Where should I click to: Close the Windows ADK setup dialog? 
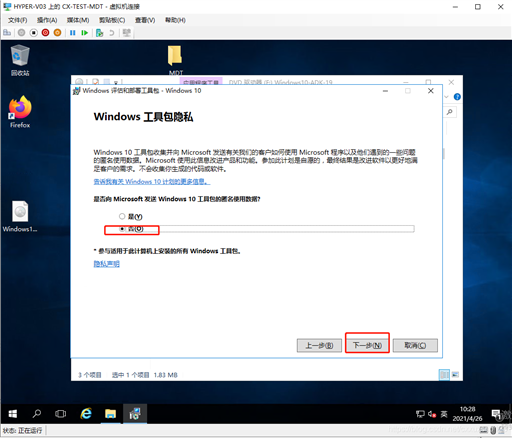pyautogui.click(x=431, y=91)
